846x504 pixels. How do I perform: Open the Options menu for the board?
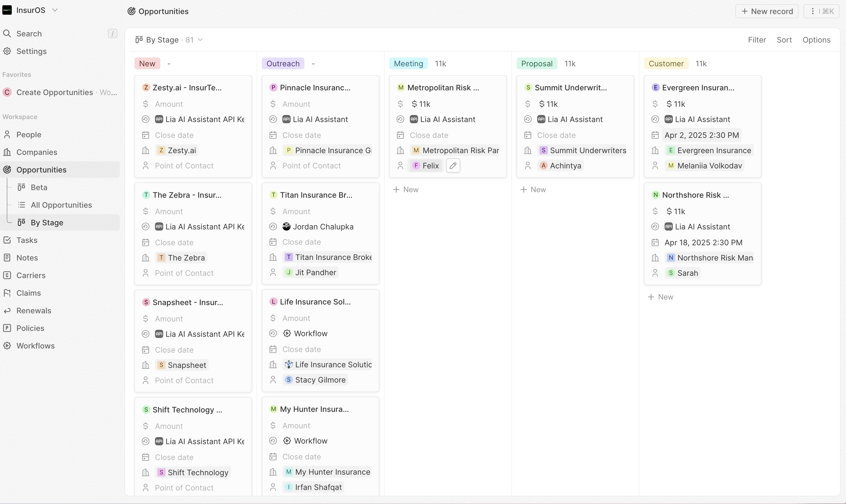(816, 40)
